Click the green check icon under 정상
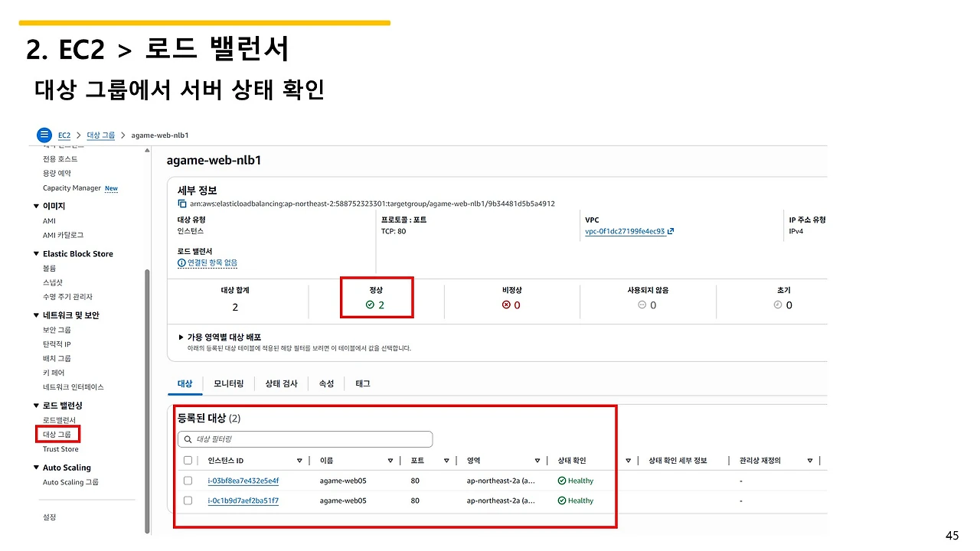The width and height of the screenshot is (980, 551). coord(370,305)
